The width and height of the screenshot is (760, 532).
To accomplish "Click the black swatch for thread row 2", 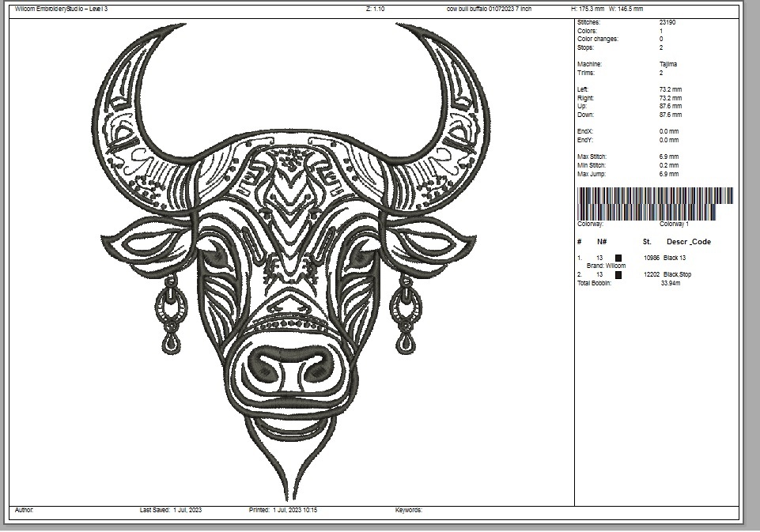I will [x=618, y=274].
